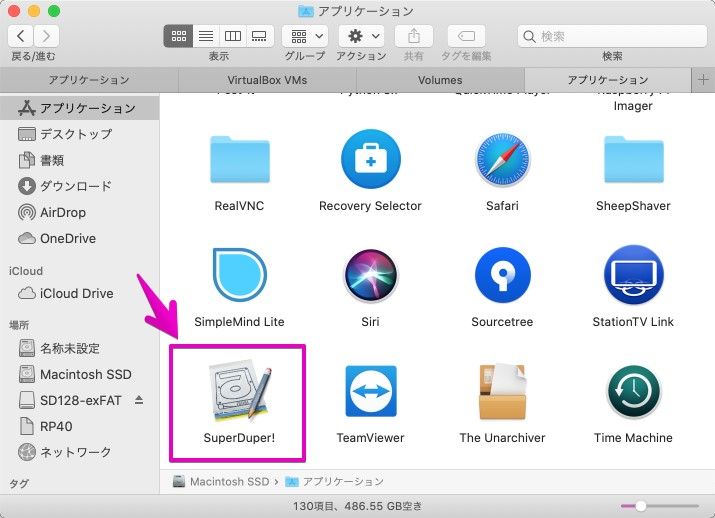Select the SimpleMind Lite app icon
The width and height of the screenshot is (715, 518).
239,275
